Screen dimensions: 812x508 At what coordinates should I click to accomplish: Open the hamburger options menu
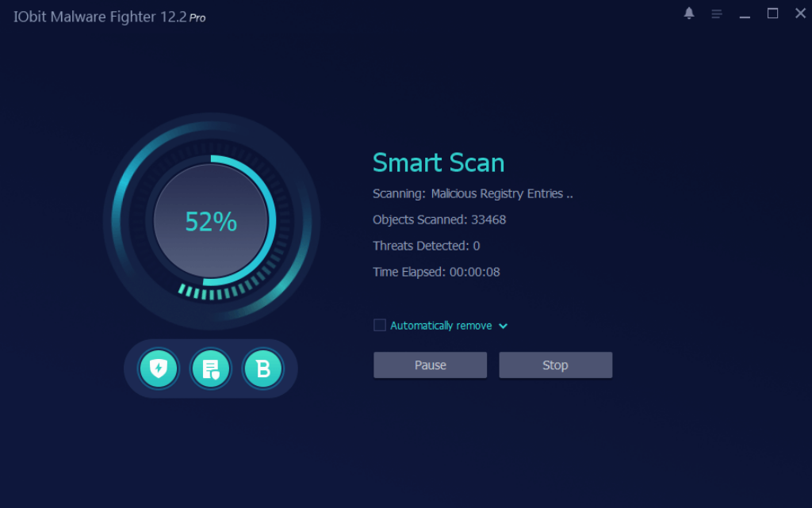pyautogui.click(x=717, y=14)
